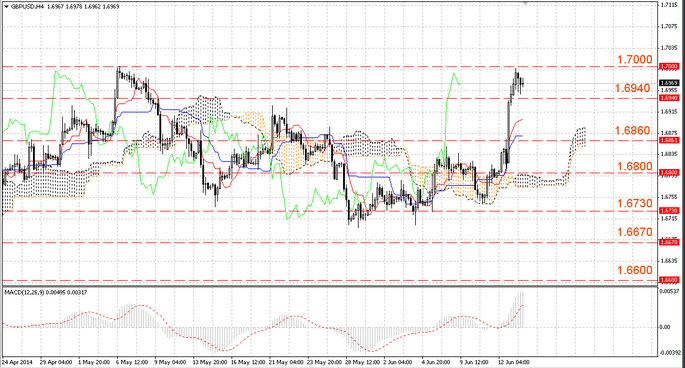Click the 9 Jun 12:00 time label
This screenshot has height=368, width=685.
click(474, 362)
